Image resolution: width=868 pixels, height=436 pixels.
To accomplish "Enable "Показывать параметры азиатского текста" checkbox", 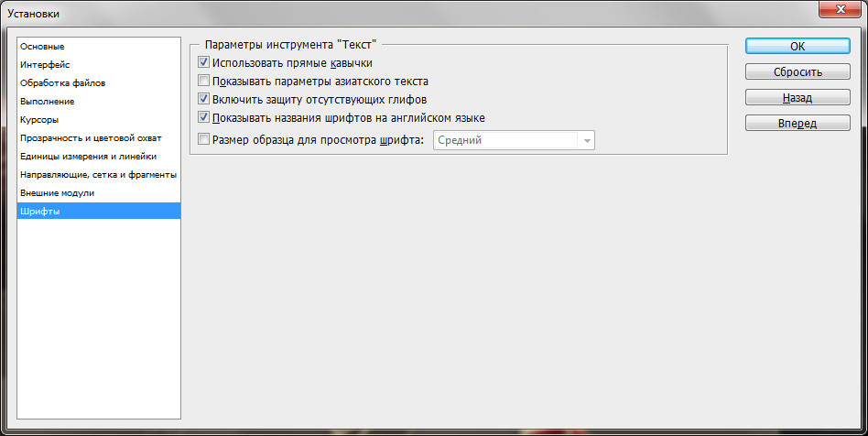I will point(203,81).
